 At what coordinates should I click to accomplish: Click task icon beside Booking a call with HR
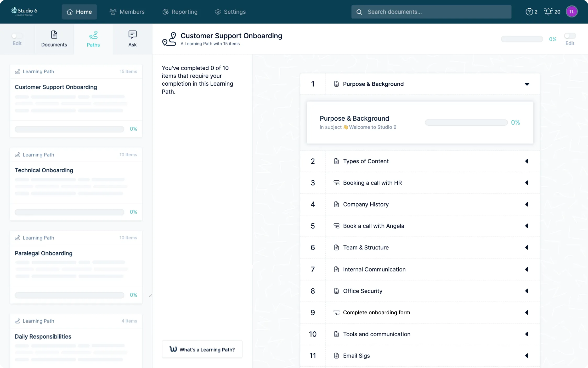pos(336,183)
